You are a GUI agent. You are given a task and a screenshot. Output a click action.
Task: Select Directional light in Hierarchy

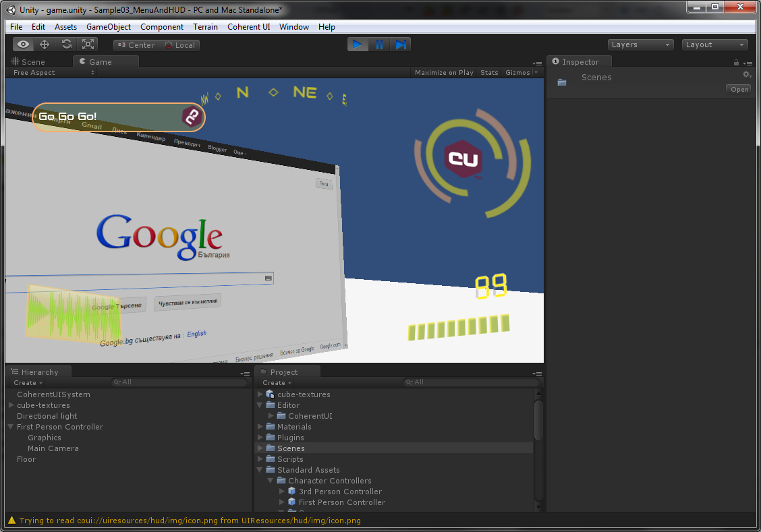47,416
